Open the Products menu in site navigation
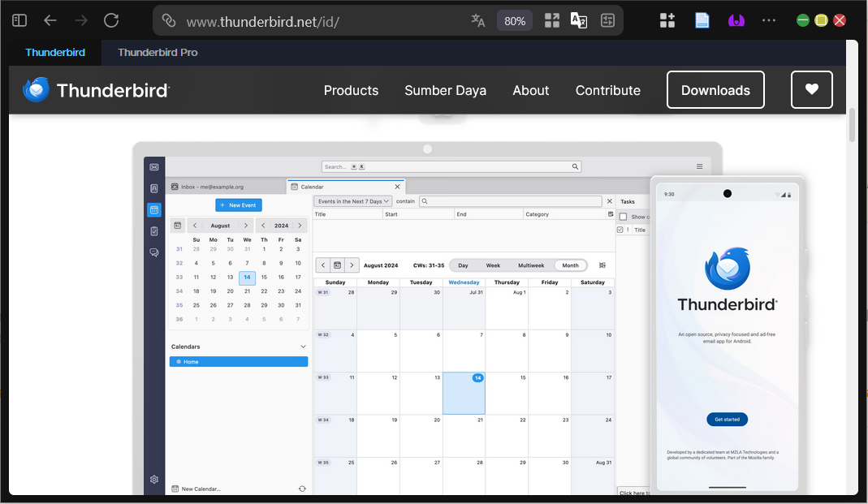The width and height of the screenshot is (868, 504). (x=351, y=90)
